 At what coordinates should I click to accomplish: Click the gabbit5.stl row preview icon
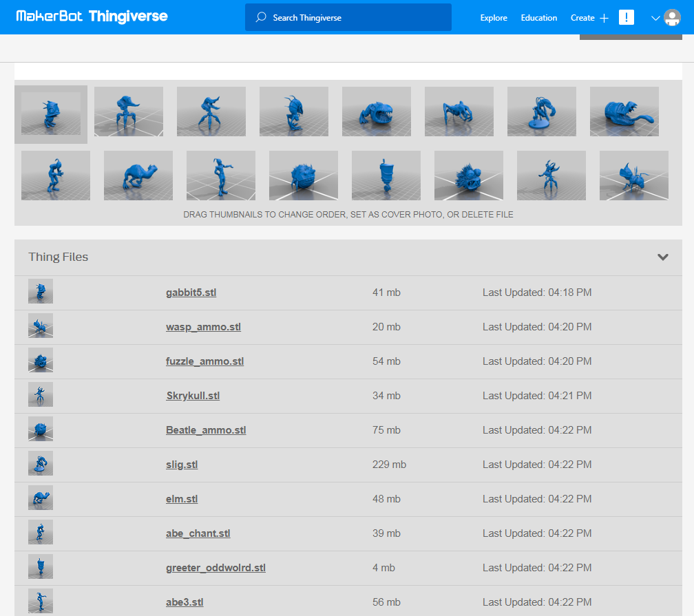point(41,291)
